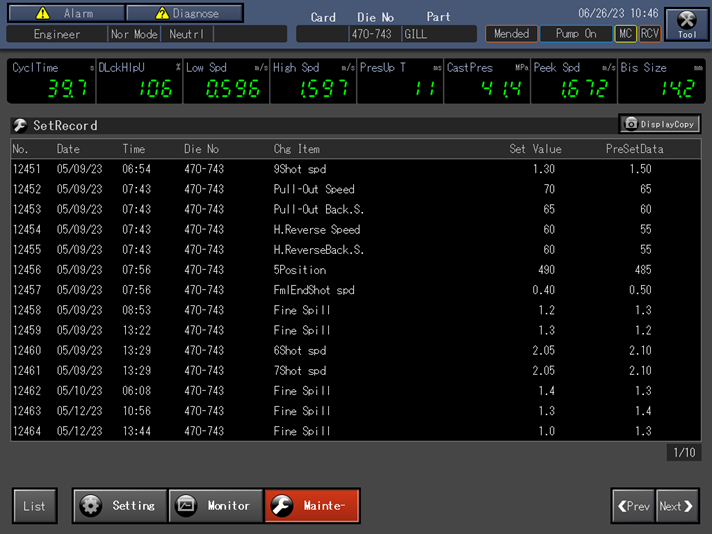Click the DisplayCopy camera button
This screenshot has height=534, width=712.
point(658,124)
